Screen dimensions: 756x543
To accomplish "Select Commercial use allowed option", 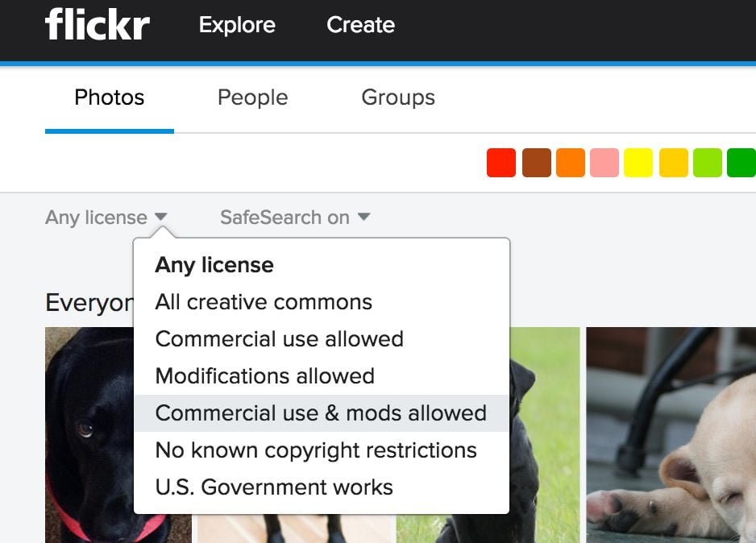I will point(279,339).
